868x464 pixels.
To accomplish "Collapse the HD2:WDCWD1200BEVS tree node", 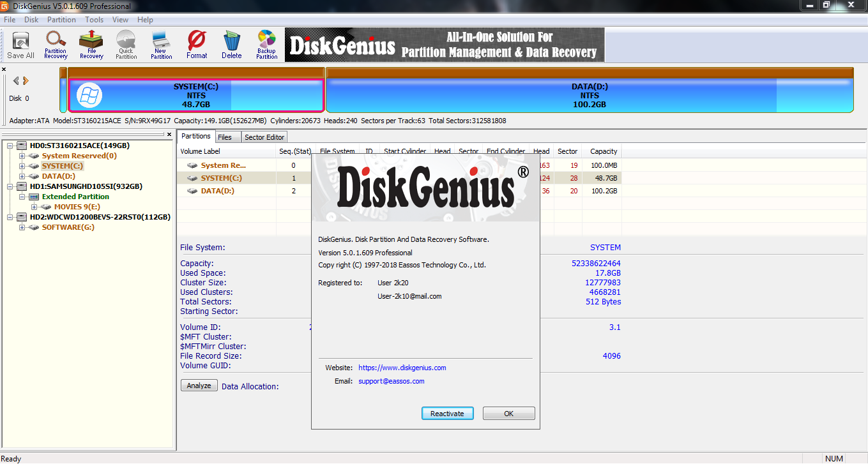I will point(11,217).
